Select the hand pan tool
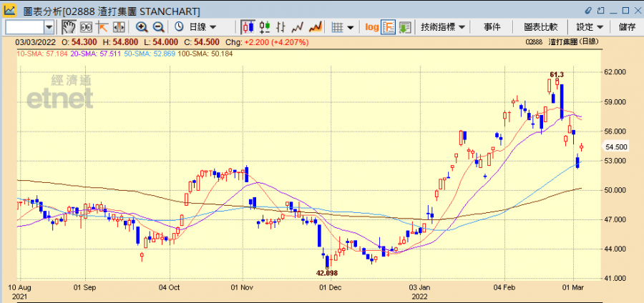 pos(69,27)
